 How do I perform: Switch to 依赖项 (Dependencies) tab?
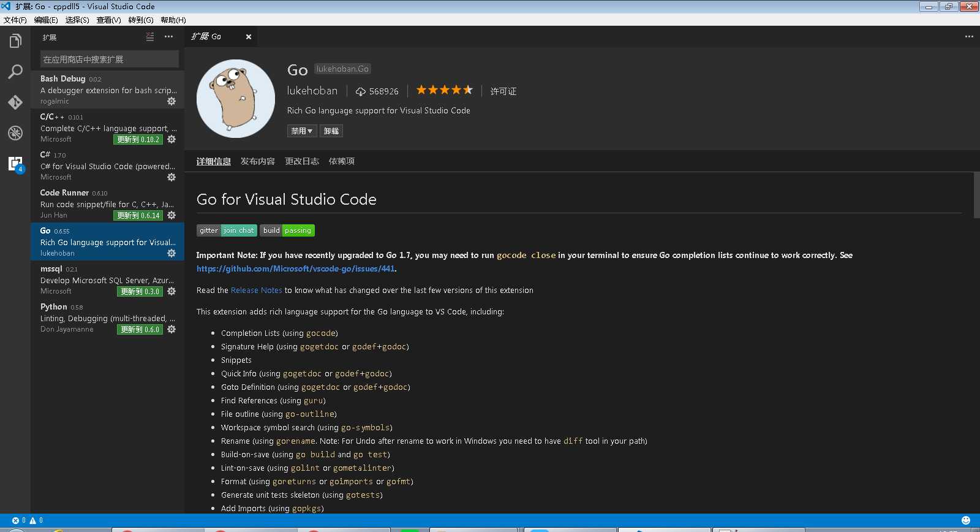[342, 161]
